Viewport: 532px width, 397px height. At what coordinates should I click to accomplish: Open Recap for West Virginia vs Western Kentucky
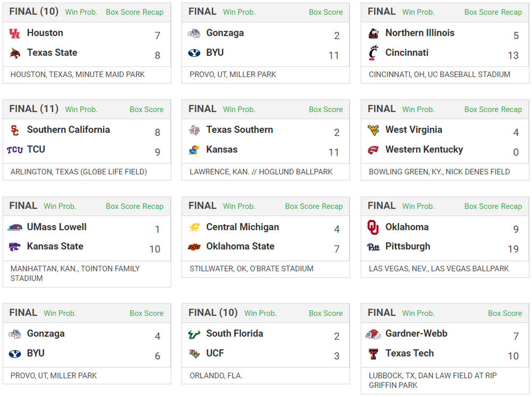pyautogui.click(x=511, y=109)
